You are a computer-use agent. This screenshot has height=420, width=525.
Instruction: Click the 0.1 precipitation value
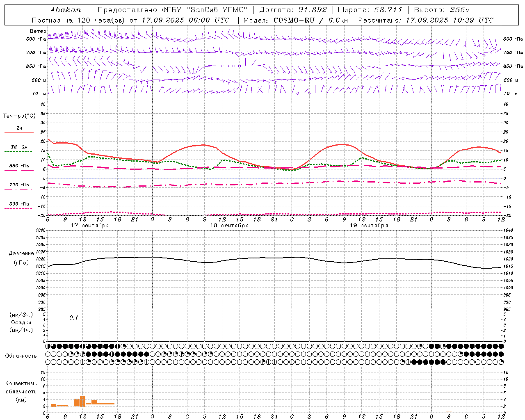pyautogui.click(x=73, y=317)
